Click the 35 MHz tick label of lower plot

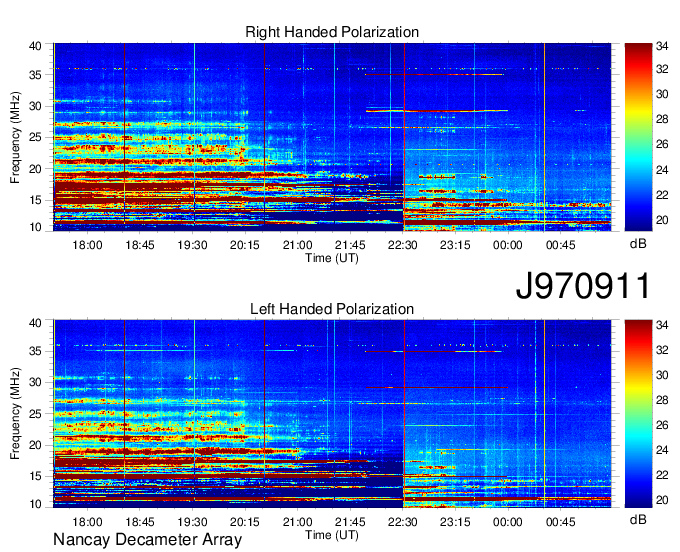[35, 351]
